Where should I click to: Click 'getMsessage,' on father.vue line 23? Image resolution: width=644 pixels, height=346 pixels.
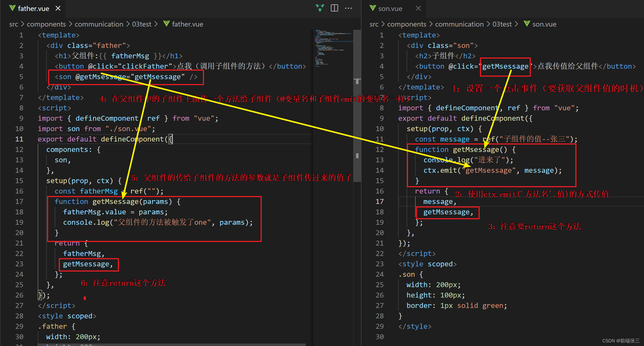click(x=88, y=264)
